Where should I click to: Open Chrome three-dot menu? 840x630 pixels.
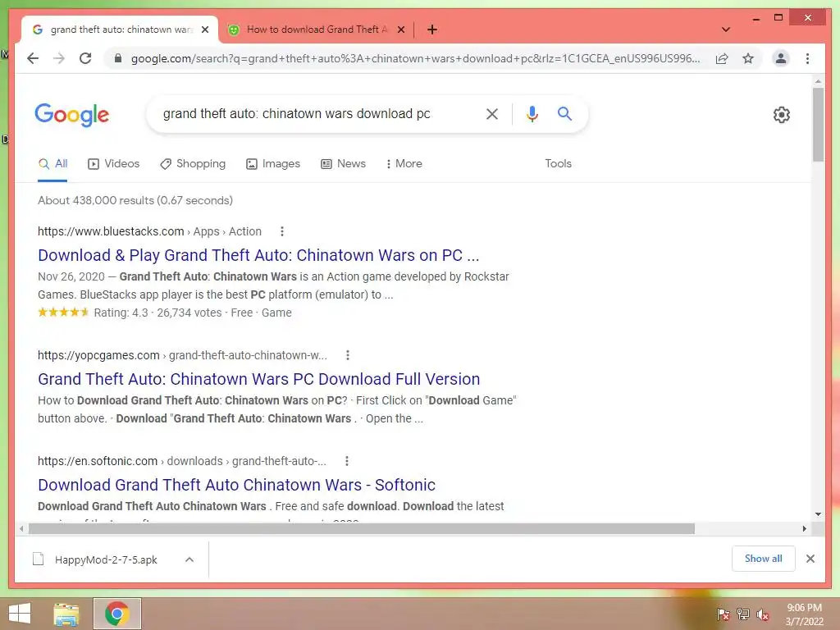point(807,58)
